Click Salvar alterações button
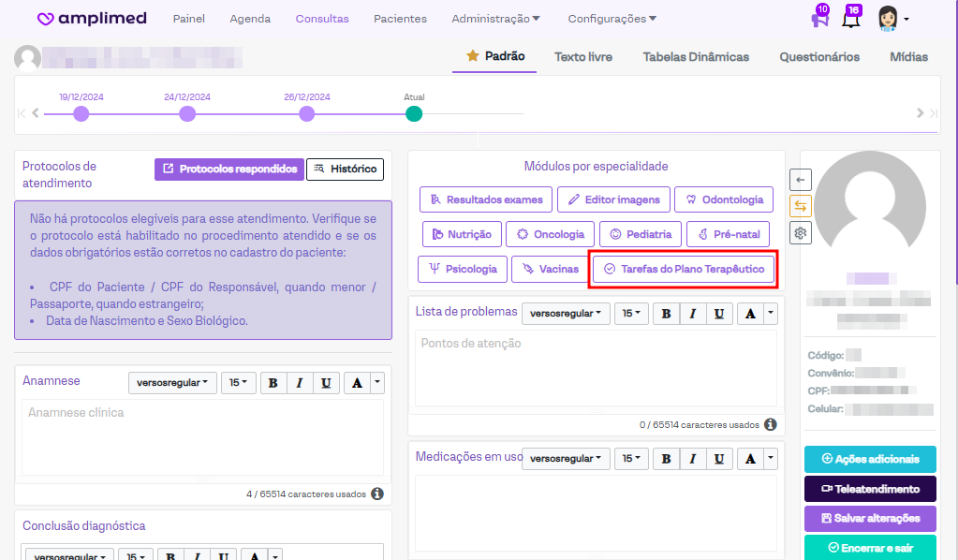 click(x=870, y=518)
